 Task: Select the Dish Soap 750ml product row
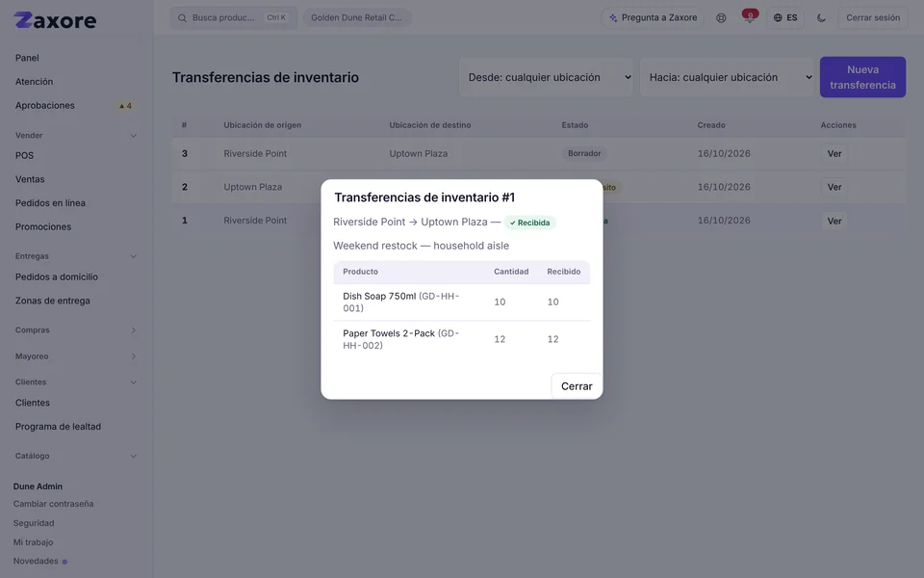461,302
